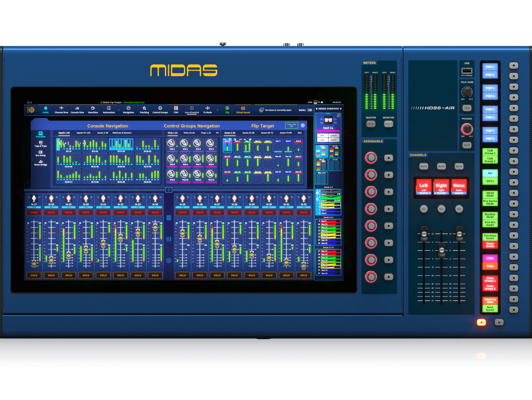Collapse navigation panel with center divider handle
The height and width of the screenshot is (400, 532).
[x=169, y=190]
